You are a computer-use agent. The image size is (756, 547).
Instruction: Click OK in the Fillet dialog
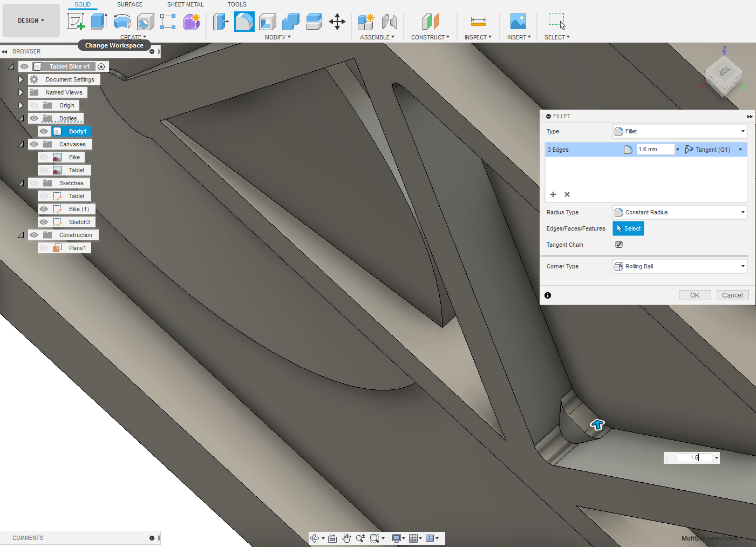(695, 295)
